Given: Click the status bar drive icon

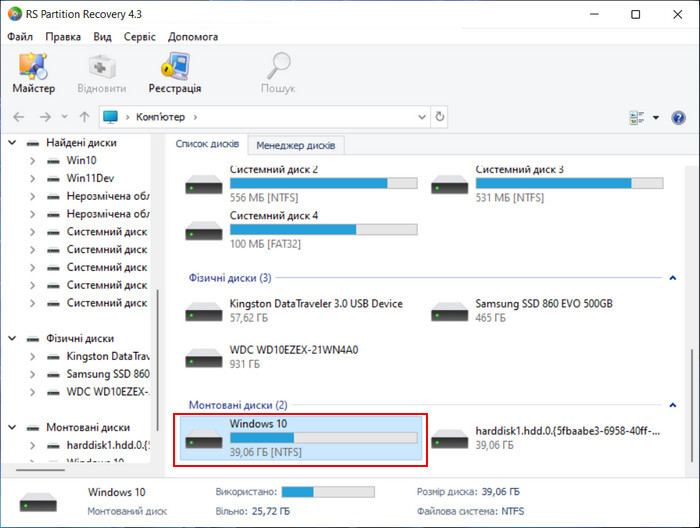Looking at the screenshot, I should coord(38,502).
